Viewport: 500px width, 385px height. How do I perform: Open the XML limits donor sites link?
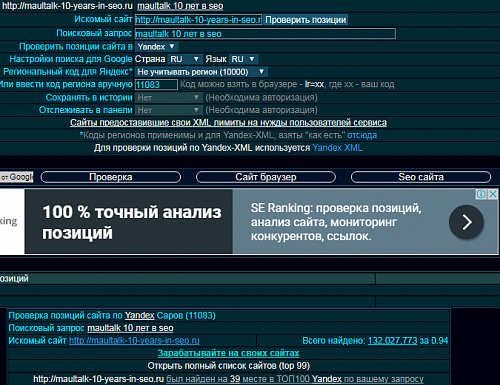pyautogui.click(x=228, y=123)
